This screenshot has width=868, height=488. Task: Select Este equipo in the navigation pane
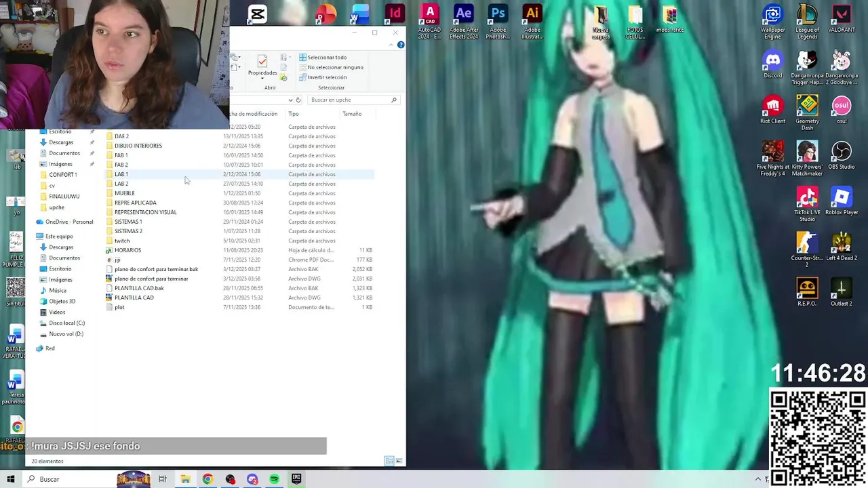[x=54, y=236]
